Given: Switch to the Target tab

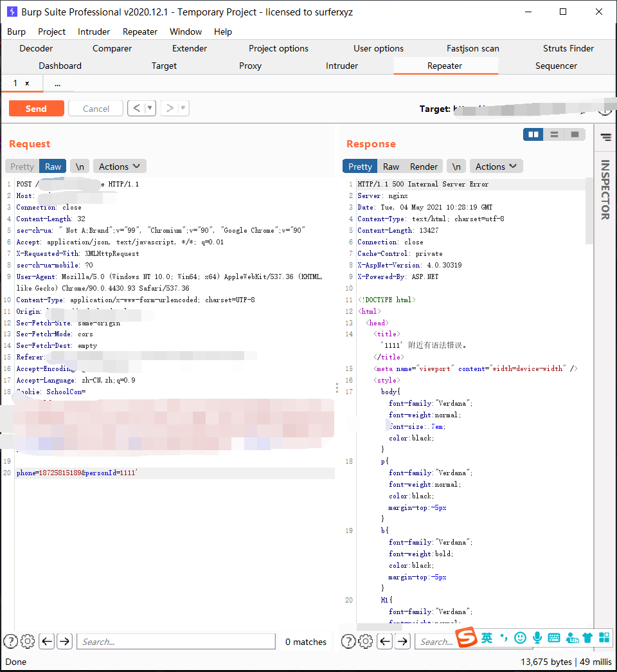Looking at the screenshot, I should [x=164, y=66].
